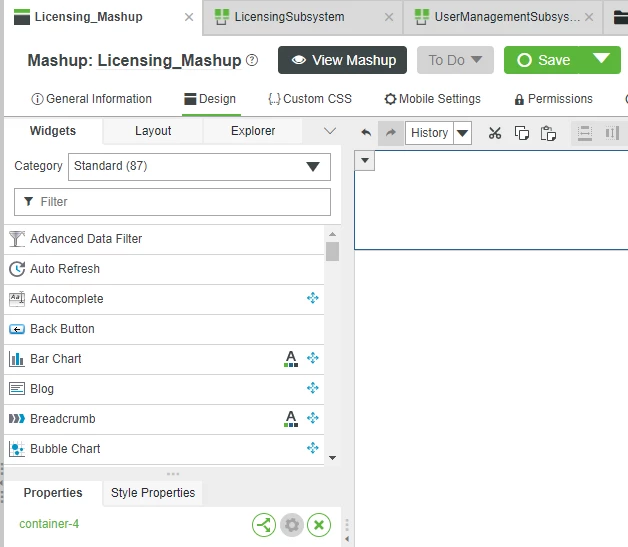Close the LicensingSubsystem tab
628x547 pixels.
click(x=389, y=17)
